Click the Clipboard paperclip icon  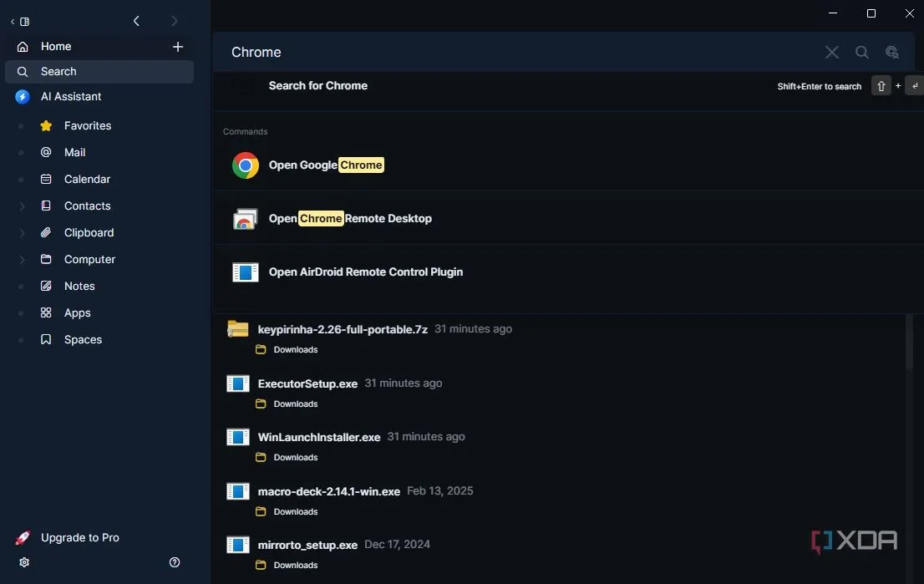[46, 232]
